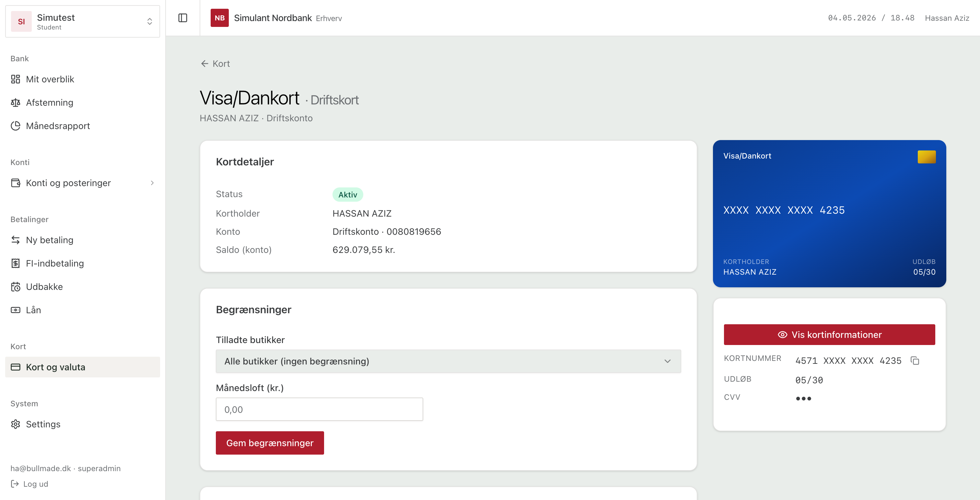Screen dimensions: 980x500
Task: Click account number Driftskonto · 0080819656
Action: (x=387, y=231)
